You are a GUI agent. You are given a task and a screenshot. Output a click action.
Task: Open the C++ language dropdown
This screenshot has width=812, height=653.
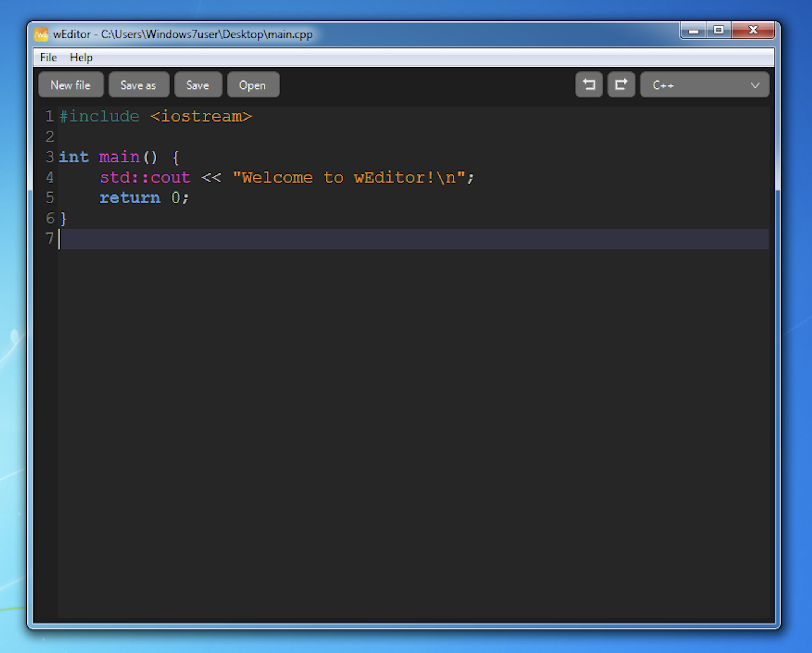pyautogui.click(x=704, y=85)
